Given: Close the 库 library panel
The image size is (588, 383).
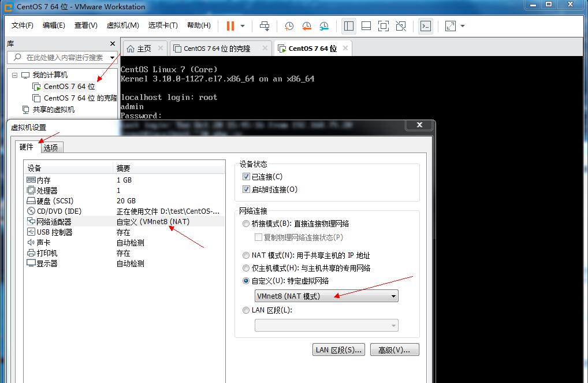Looking at the screenshot, I should [x=113, y=43].
